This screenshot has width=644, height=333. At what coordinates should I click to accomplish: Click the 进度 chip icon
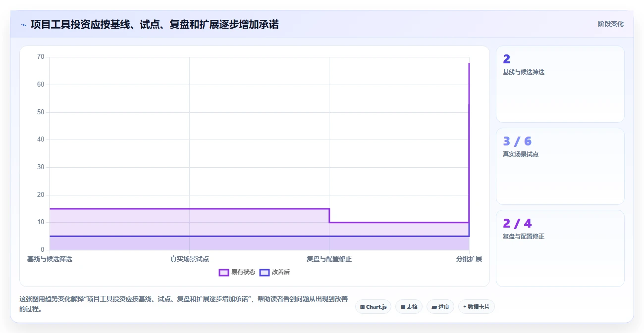[434, 307]
